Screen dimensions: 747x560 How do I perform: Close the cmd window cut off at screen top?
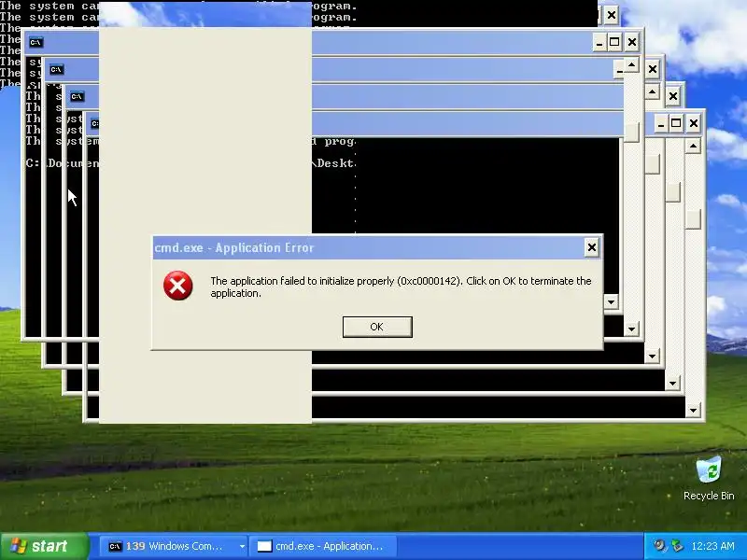[612, 15]
